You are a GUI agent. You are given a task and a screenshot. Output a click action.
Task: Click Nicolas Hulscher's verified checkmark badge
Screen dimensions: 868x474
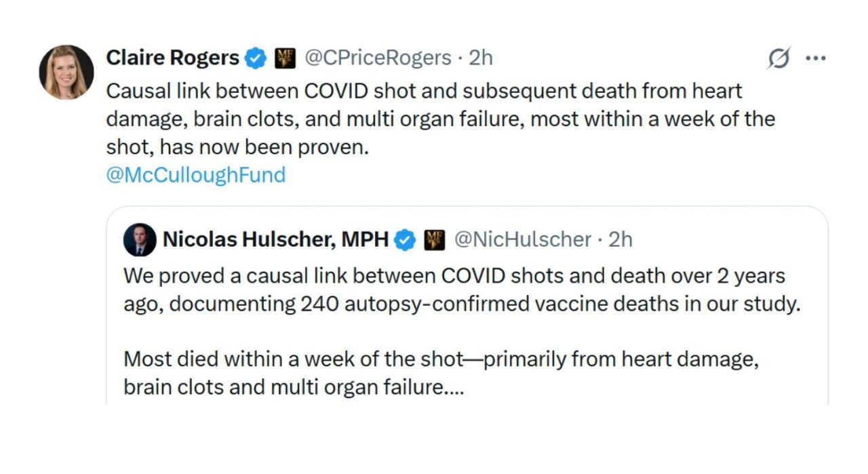pyautogui.click(x=405, y=240)
